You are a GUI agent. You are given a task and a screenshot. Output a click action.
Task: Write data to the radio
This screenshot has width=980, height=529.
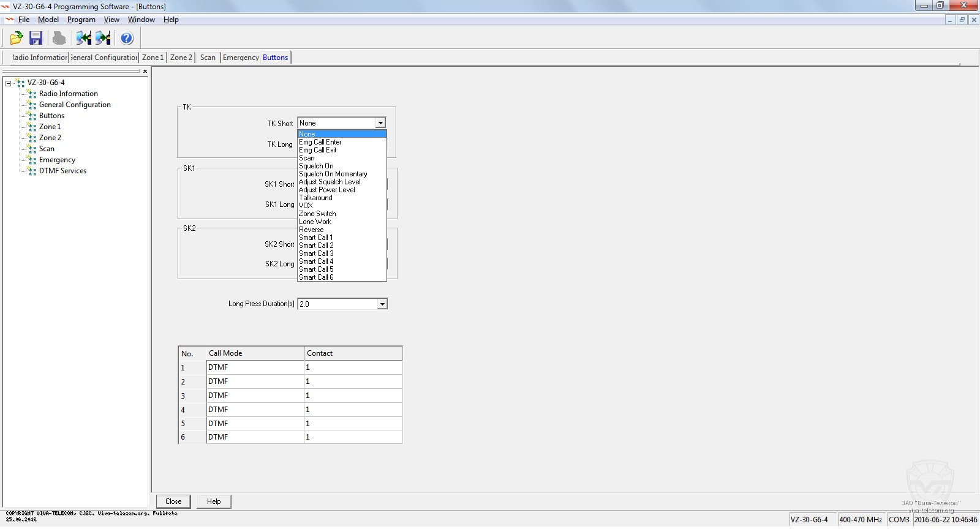[x=103, y=38]
